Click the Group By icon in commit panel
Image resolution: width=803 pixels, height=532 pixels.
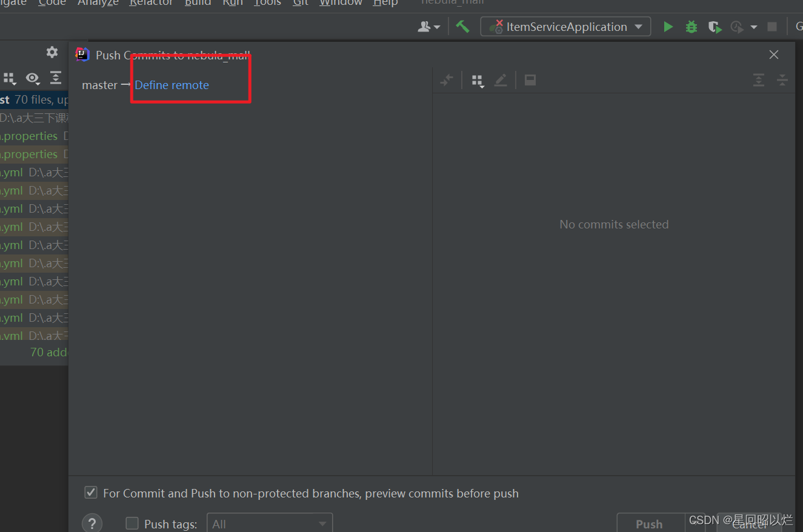(x=9, y=78)
